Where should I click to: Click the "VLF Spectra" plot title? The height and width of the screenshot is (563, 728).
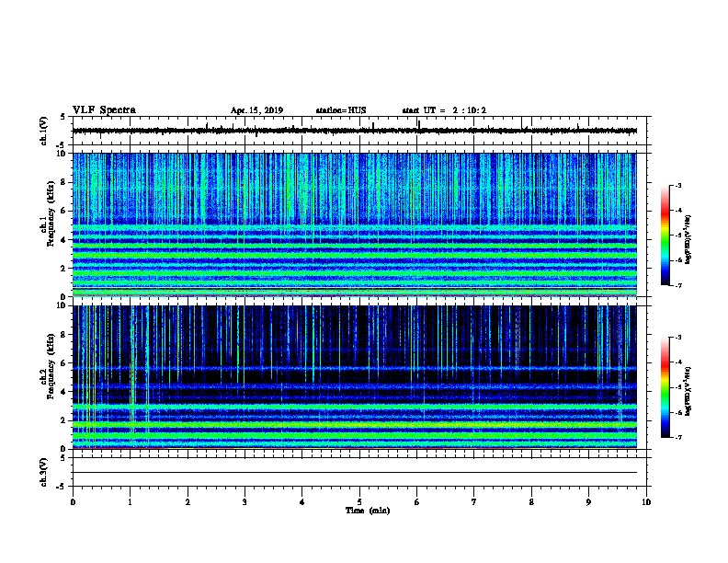(x=104, y=110)
